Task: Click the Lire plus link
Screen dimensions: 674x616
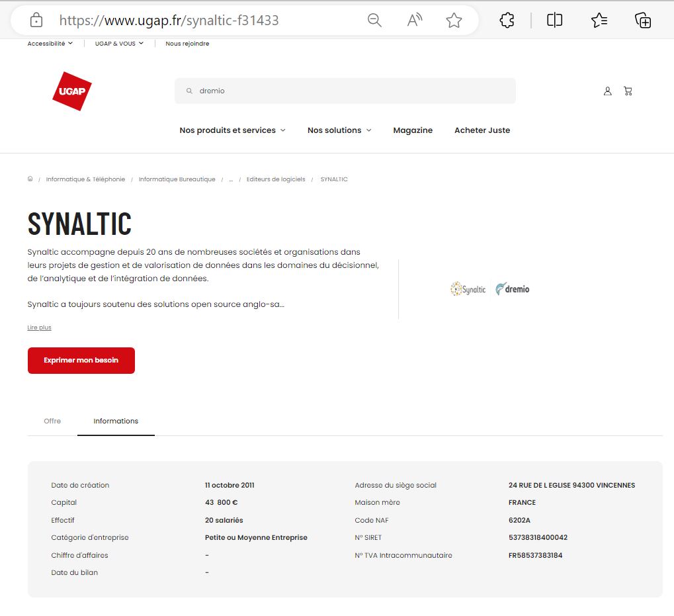Action: pyautogui.click(x=39, y=328)
